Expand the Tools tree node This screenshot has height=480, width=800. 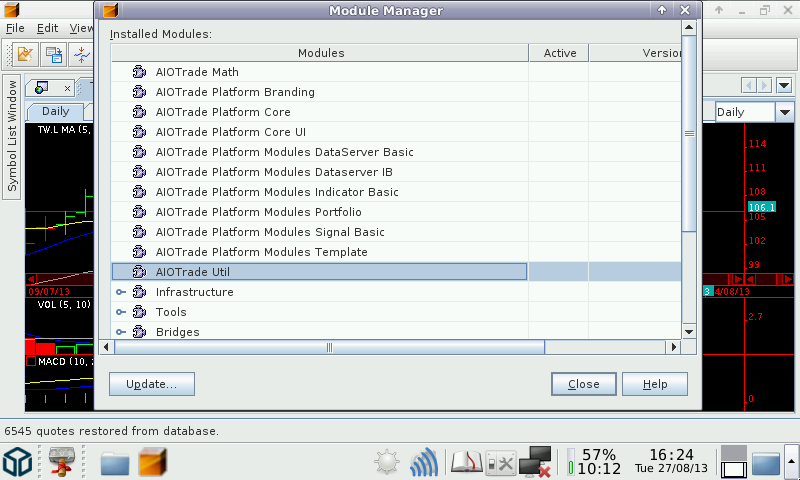(x=120, y=312)
